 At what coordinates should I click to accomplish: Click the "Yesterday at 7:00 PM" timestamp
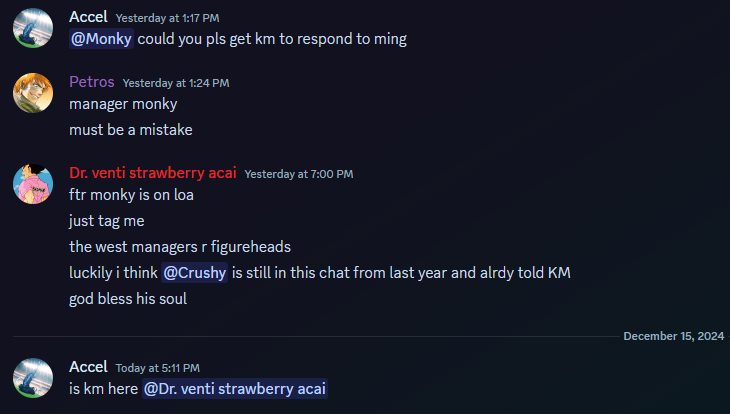click(x=298, y=174)
